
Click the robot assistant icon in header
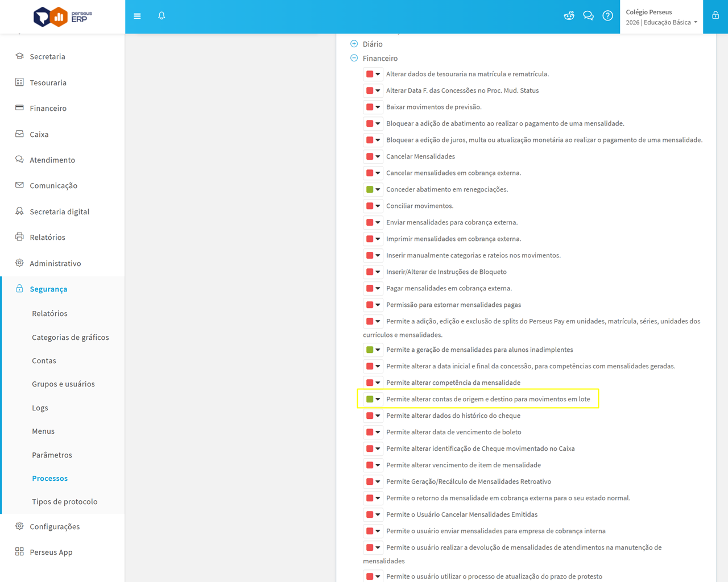[569, 16]
